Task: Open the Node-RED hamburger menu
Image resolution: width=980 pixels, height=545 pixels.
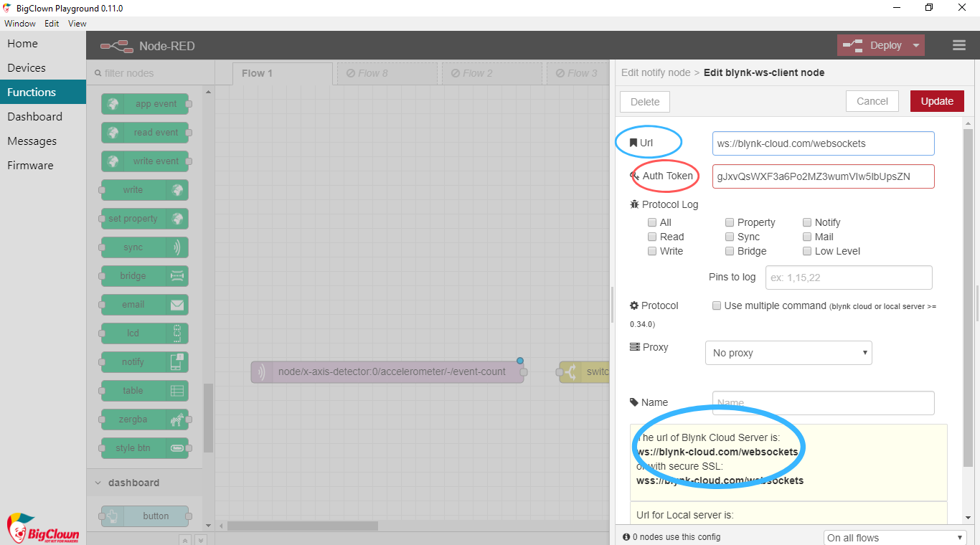Action: click(959, 45)
